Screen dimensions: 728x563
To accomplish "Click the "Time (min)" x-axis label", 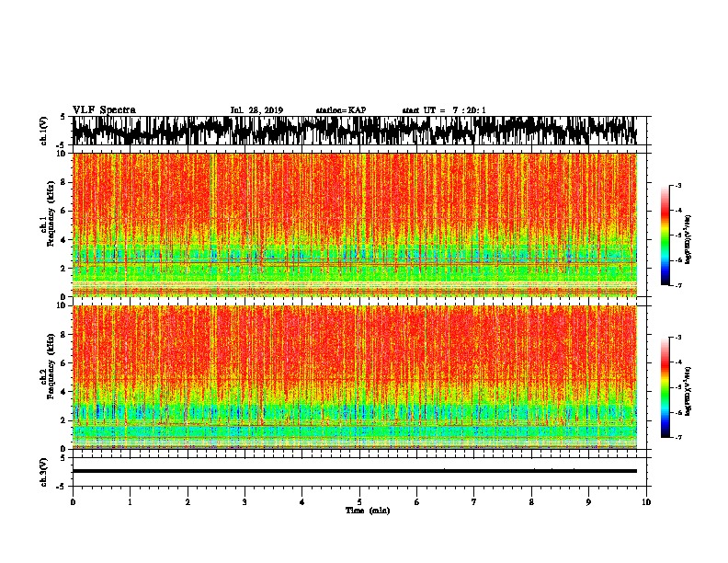I will 368,511.
